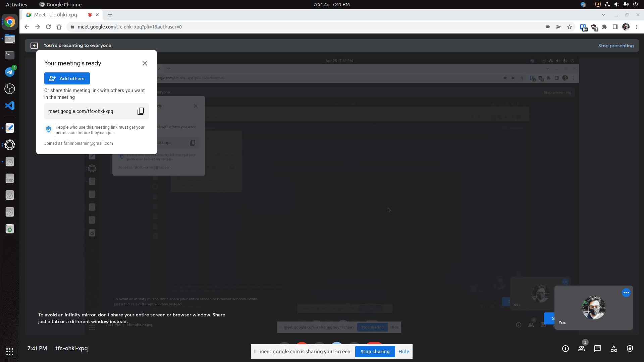Go back in Chrome browser
The image size is (644, 362).
point(27,27)
